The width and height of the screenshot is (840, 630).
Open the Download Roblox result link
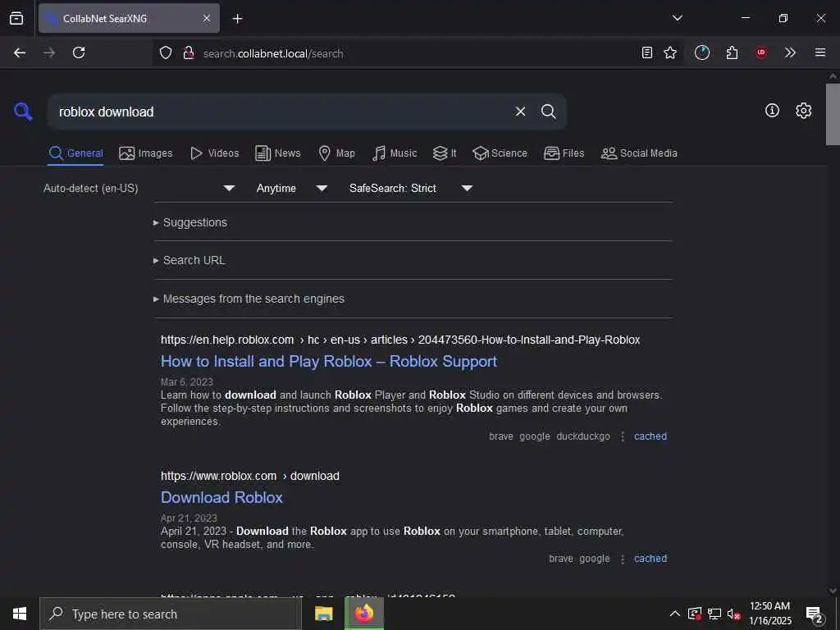[x=221, y=498]
